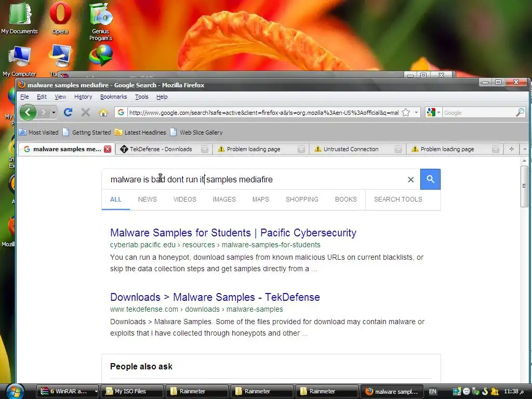532x399 pixels.
Task: Select Genius Progam's desktop icon
Action: (x=101, y=22)
